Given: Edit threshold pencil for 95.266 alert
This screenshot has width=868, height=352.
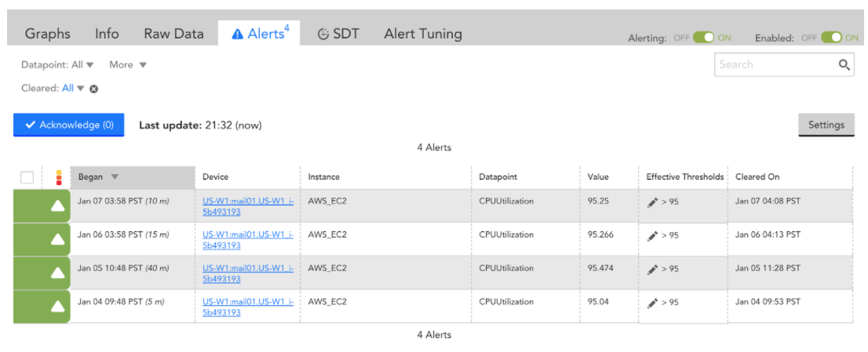Looking at the screenshot, I should [652, 236].
